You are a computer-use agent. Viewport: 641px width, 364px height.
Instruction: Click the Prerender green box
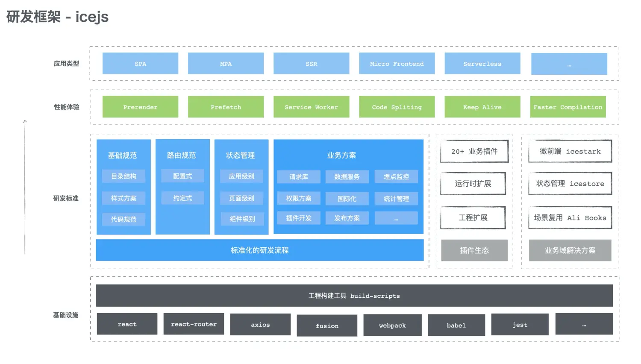click(140, 107)
